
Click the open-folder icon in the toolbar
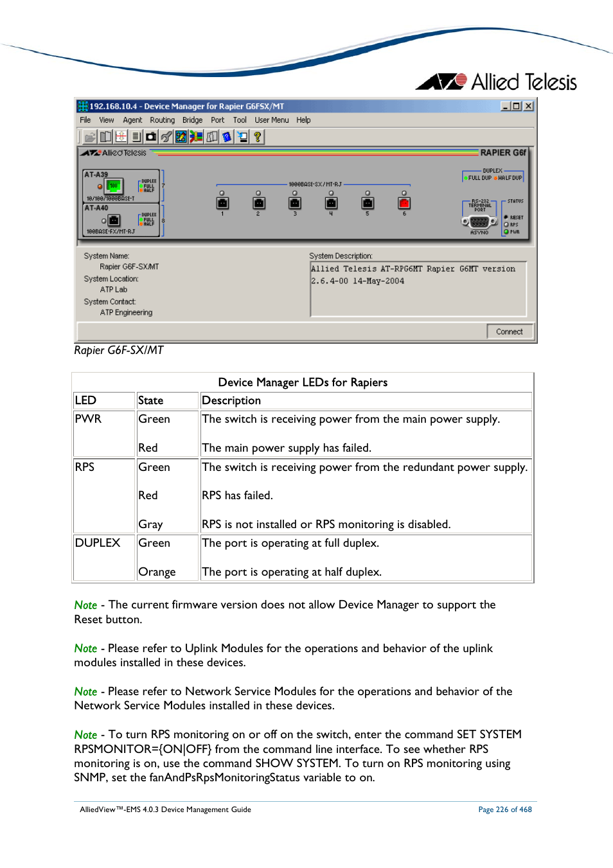[x=90, y=137]
